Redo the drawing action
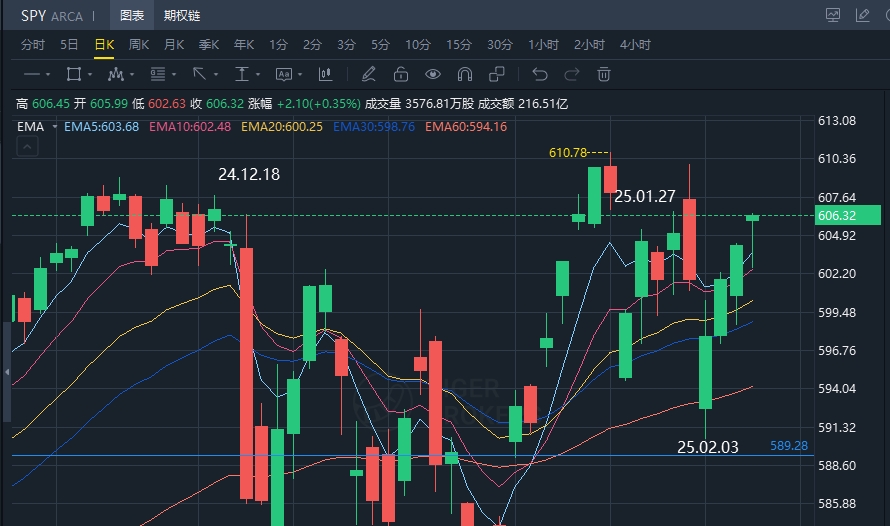 [x=572, y=74]
